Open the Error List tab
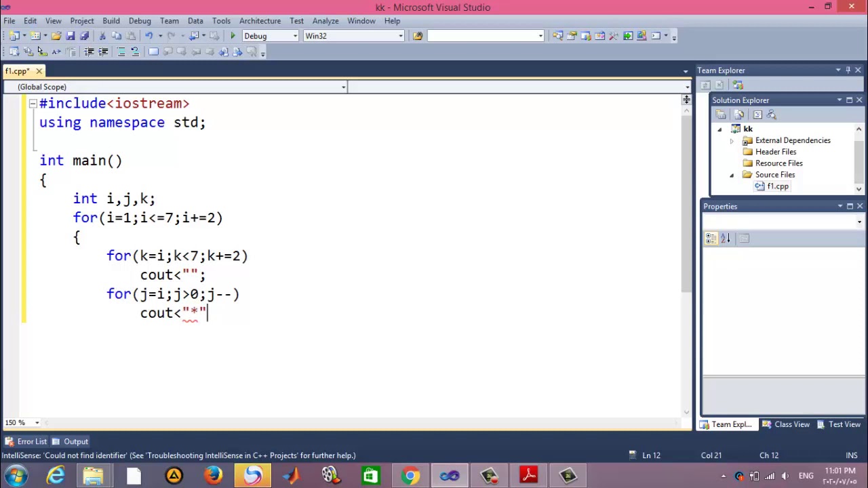This screenshot has width=868, height=488. [26, 441]
